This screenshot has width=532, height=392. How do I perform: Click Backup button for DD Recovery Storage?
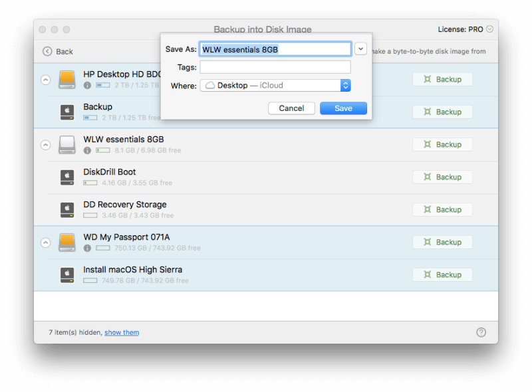tap(442, 209)
